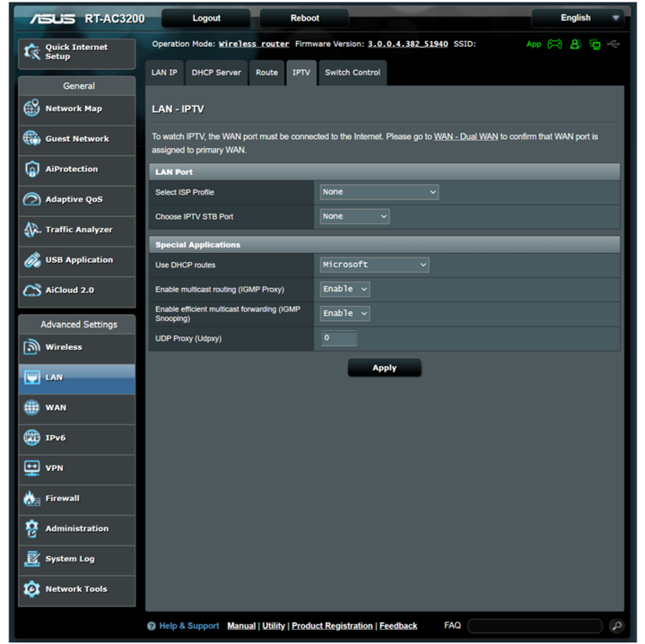
Task: Open the Feedback link in footer
Action: (x=398, y=626)
